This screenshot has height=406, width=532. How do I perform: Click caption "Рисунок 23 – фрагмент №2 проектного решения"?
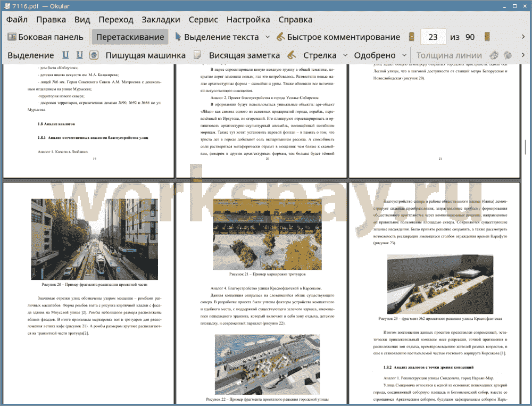pyautogui.click(x=440, y=319)
